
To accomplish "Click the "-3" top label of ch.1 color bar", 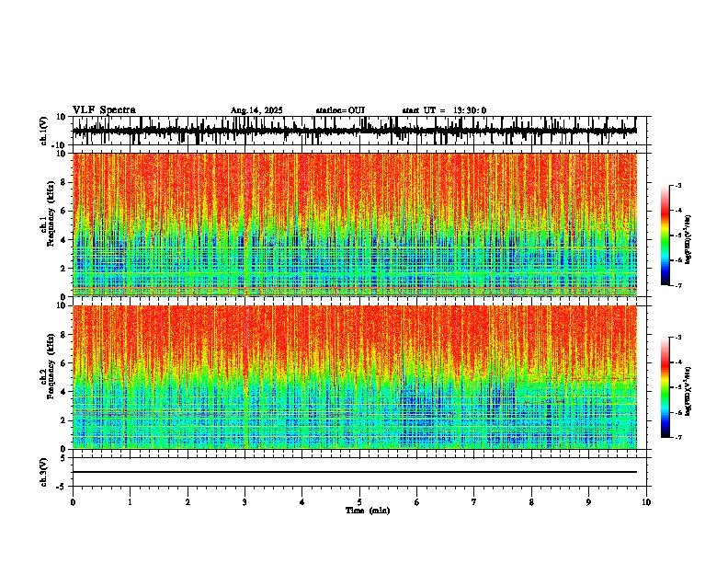I will (677, 186).
